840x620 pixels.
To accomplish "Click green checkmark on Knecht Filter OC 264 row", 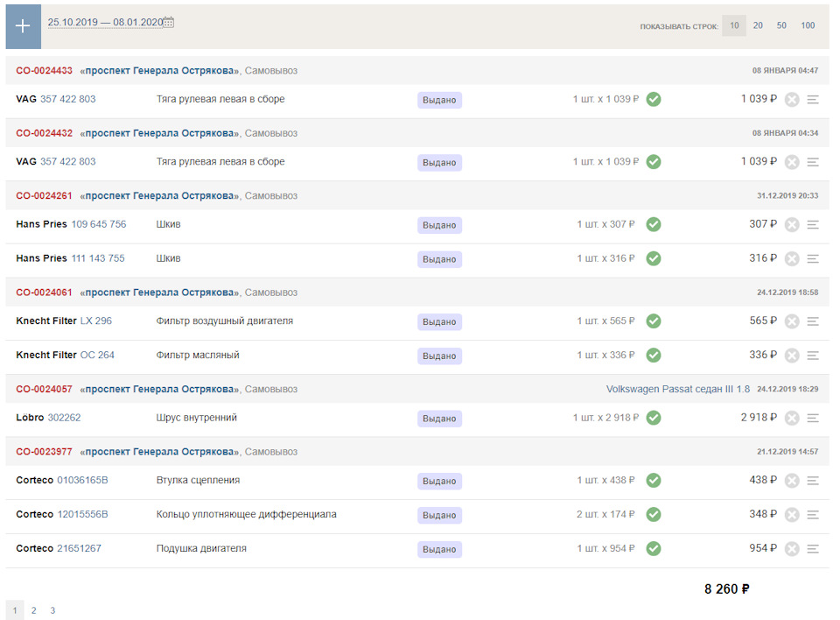I will tap(654, 356).
